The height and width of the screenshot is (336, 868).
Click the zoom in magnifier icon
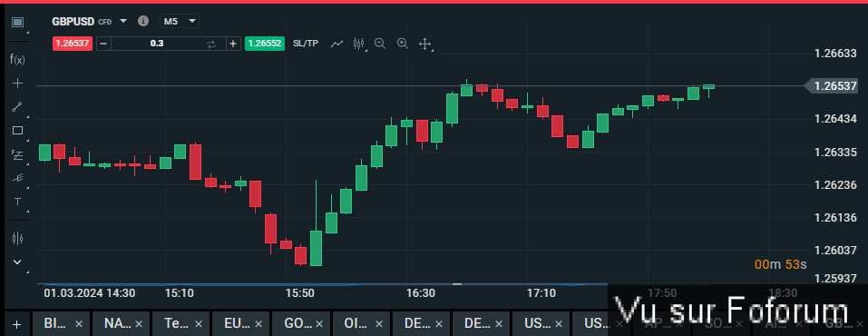pos(403,44)
